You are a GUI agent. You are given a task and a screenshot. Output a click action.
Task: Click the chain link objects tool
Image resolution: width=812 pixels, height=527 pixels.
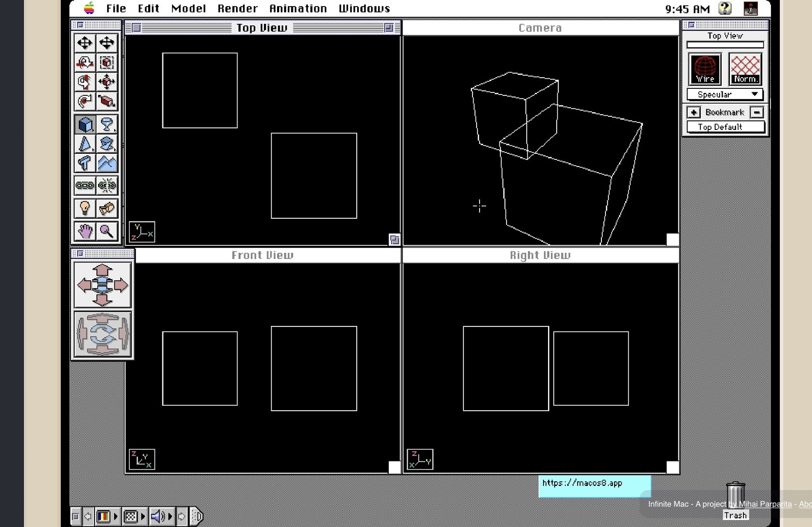click(85, 185)
